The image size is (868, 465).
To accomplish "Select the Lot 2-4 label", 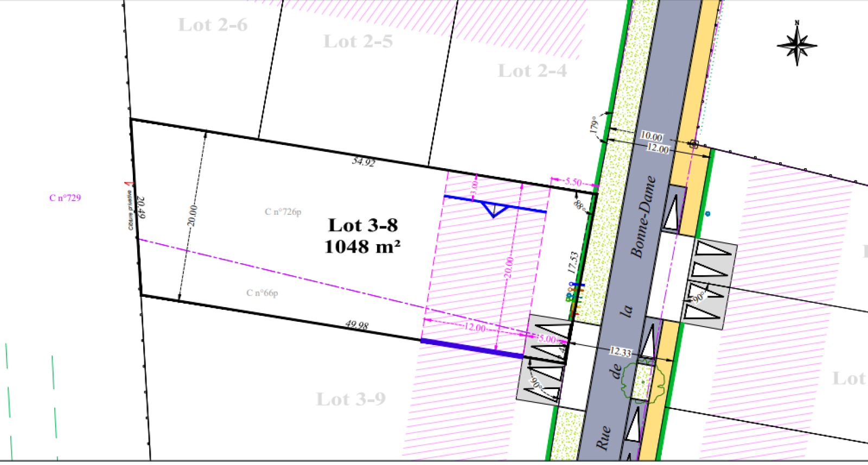I will (532, 71).
